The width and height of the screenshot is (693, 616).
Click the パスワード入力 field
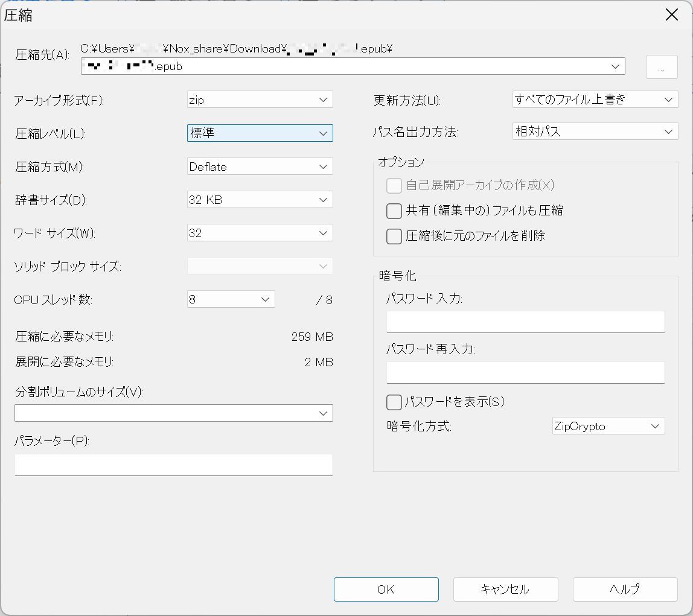coord(525,322)
